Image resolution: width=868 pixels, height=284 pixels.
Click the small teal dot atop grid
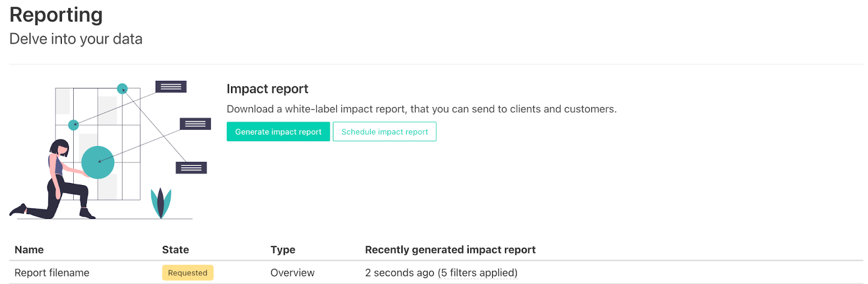[123, 89]
